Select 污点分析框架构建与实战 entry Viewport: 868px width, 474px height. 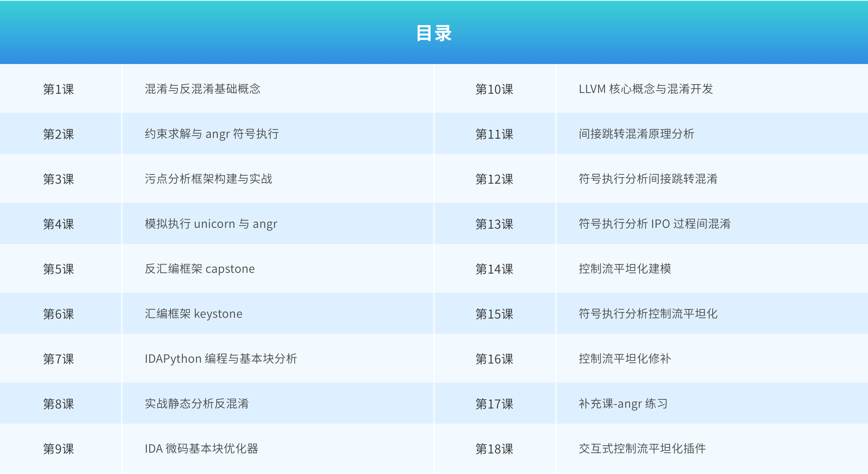click(208, 179)
